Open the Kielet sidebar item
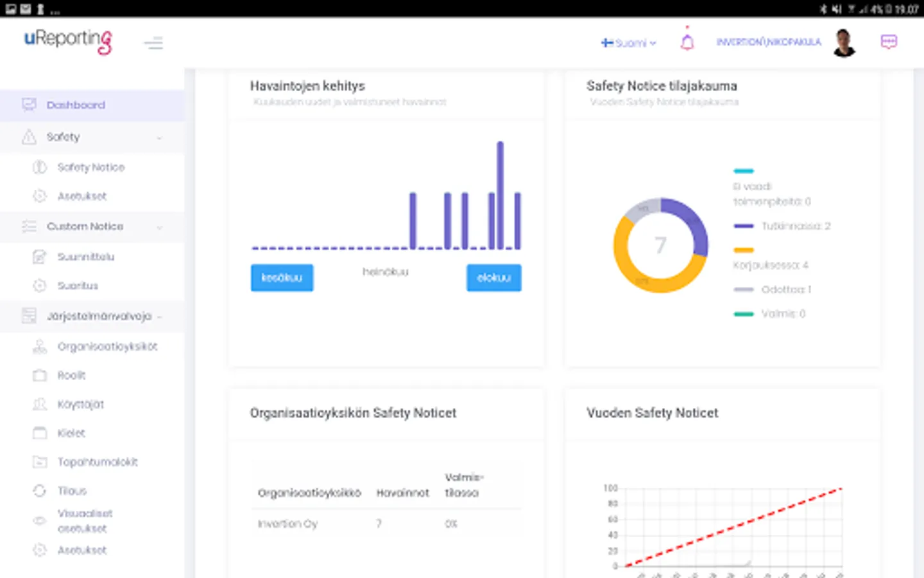The height and width of the screenshot is (578, 924). (71, 433)
